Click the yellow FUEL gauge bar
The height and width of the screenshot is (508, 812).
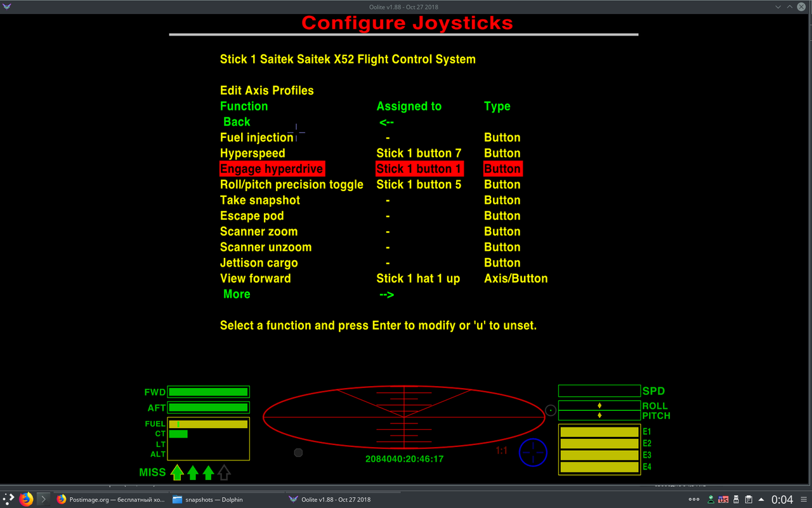(x=208, y=424)
